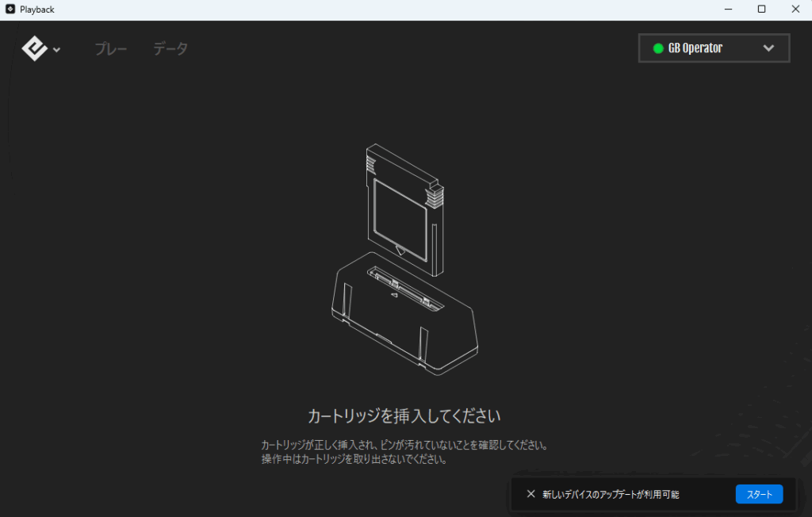Click the blue スタート button

pos(759,494)
